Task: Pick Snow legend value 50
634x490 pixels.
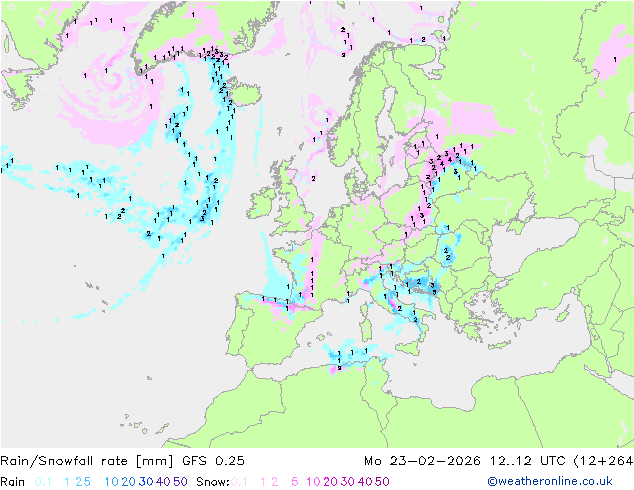Action: pos(382,482)
